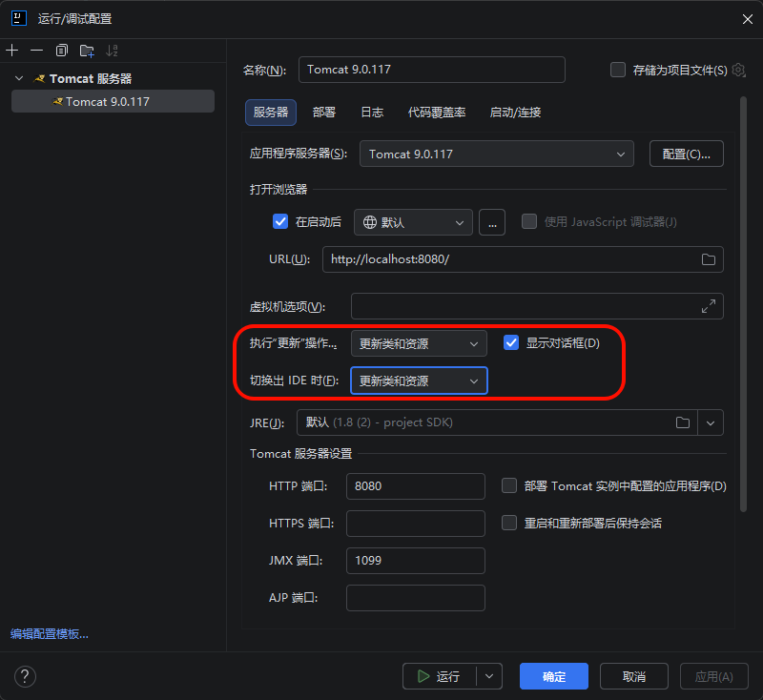Click the Apply button
Image resolution: width=763 pixels, height=700 pixels.
[713, 676]
